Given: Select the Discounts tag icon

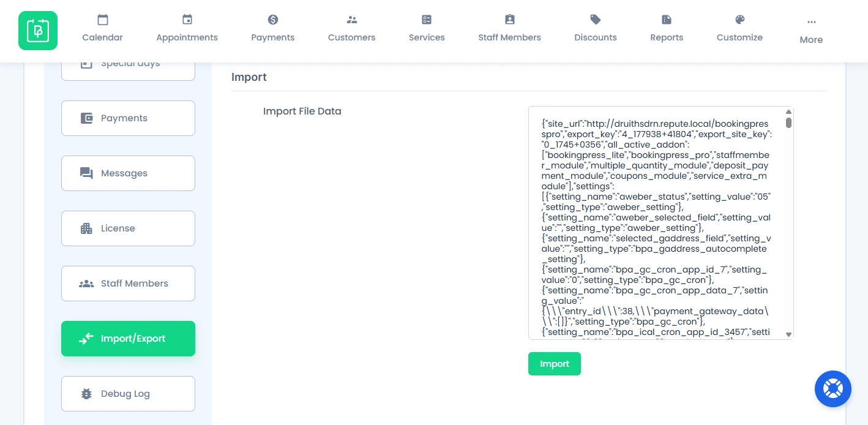Looking at the screenshot, I should [x=596, y=20].
